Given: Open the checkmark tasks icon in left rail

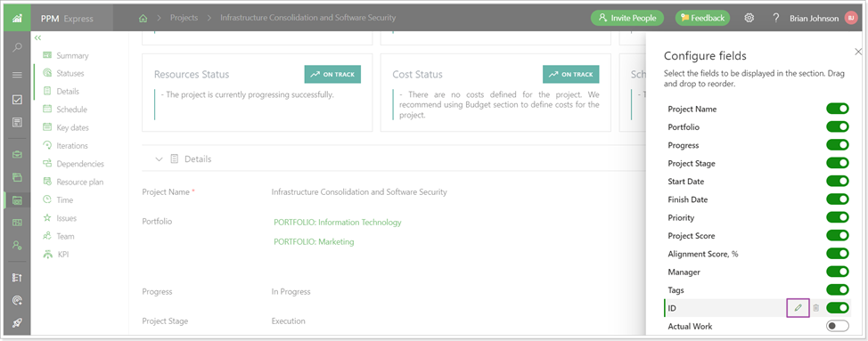Looking at the screenshot, I should coord(17,100).
